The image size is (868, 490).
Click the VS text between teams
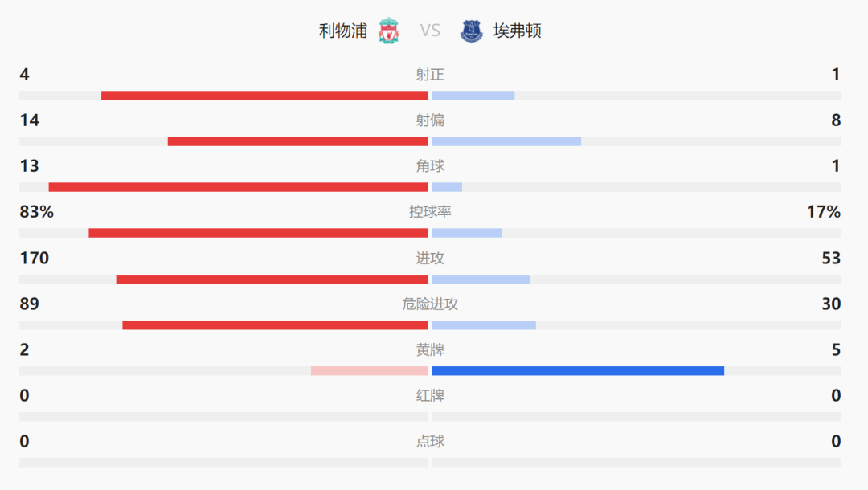click(430, 31)
